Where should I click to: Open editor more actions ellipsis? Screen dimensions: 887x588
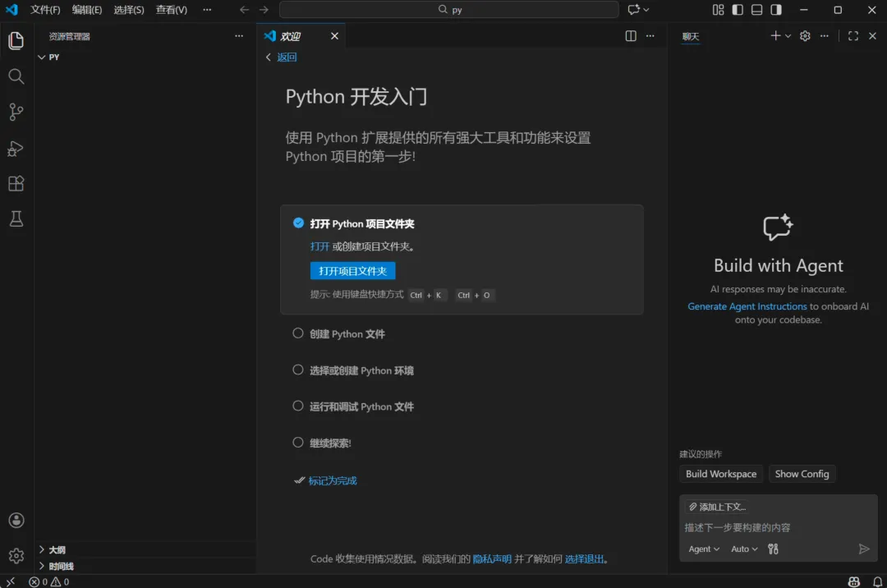click(650, 35)
